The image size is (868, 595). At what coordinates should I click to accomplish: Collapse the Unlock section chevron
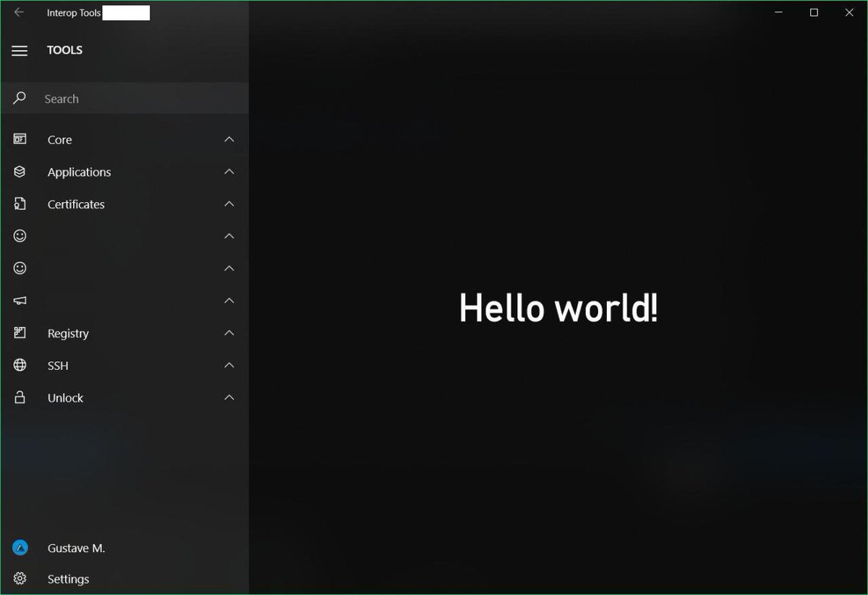point(229,397)
